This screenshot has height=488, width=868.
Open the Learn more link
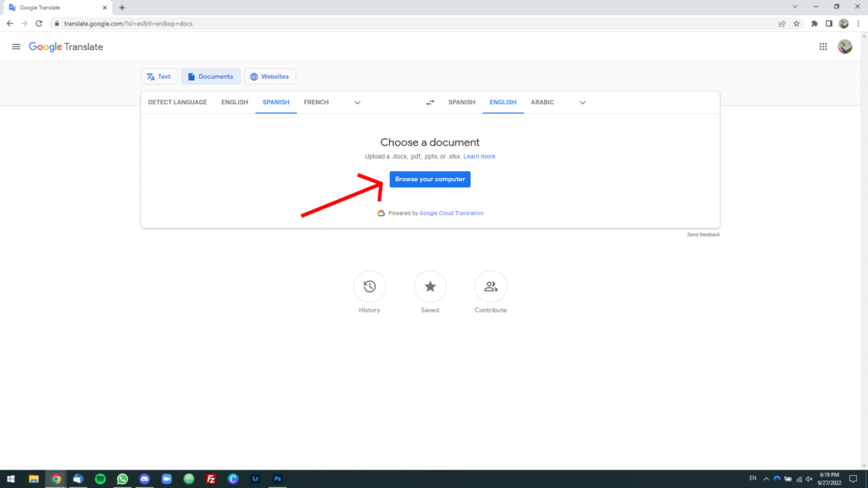(x=480, y=157)
